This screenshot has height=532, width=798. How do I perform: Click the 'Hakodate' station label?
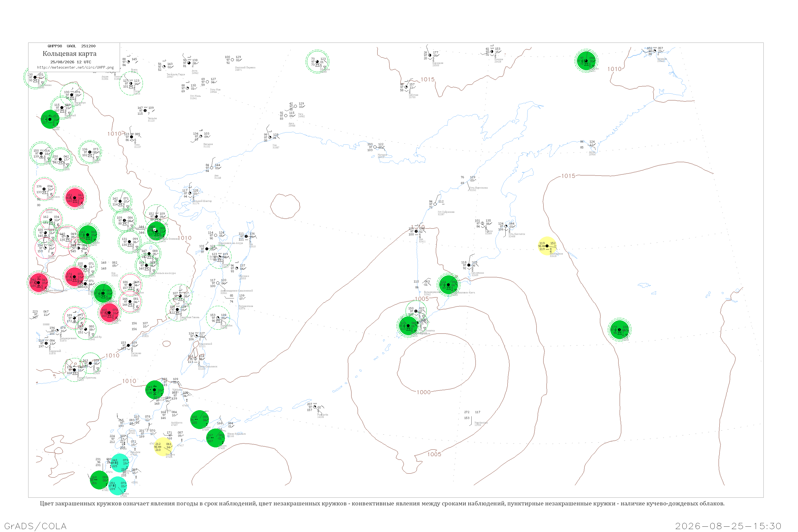tap(135, 453)
